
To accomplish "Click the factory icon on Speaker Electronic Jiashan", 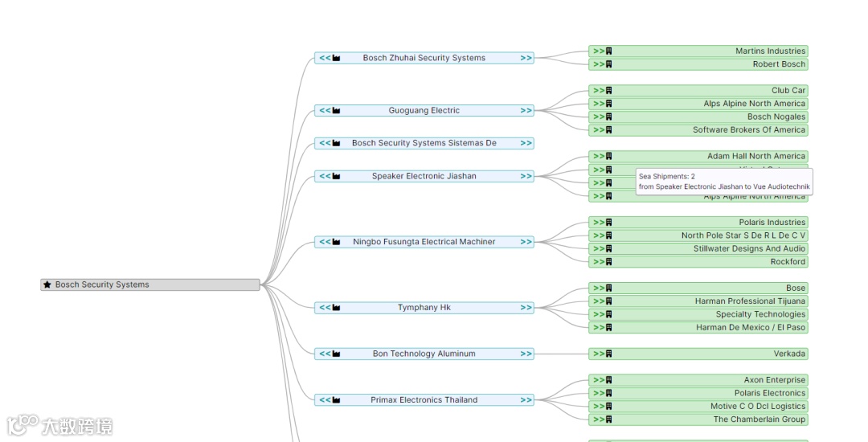I will pyautogui.click(x=336, y=177).
